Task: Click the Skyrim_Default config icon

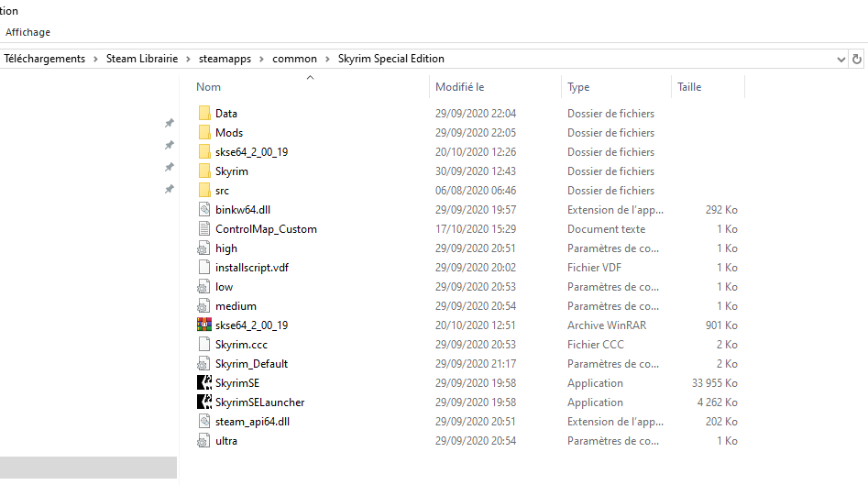Action: (203, 364)
